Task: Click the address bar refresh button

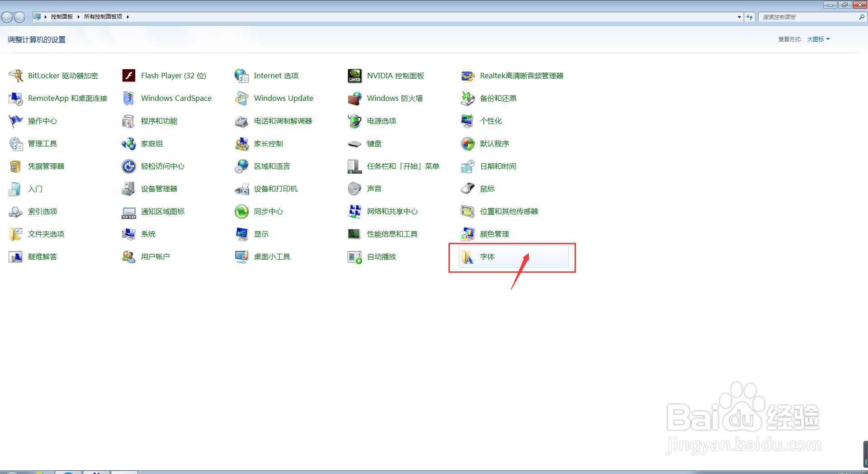Action: [750, 17]
